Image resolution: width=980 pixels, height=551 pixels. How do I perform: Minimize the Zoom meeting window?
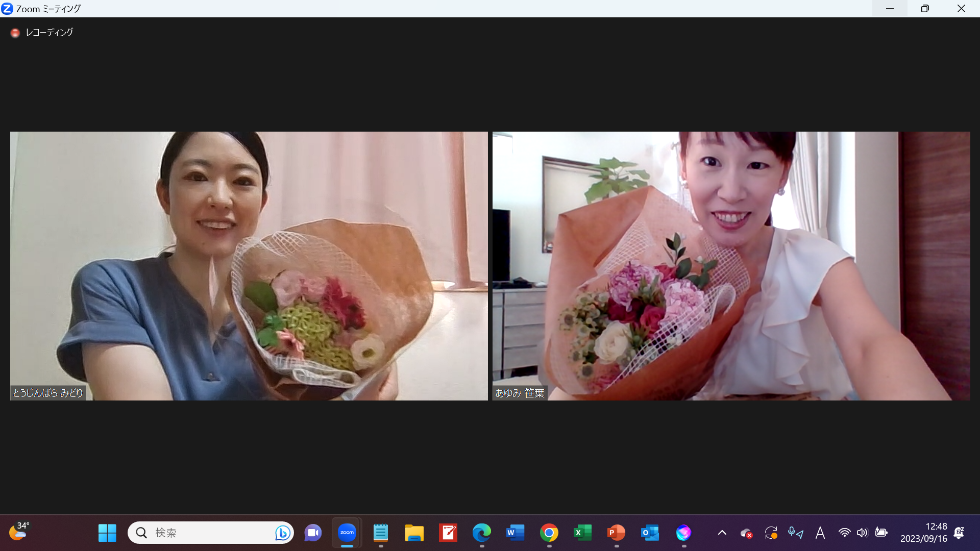(890, 9)
